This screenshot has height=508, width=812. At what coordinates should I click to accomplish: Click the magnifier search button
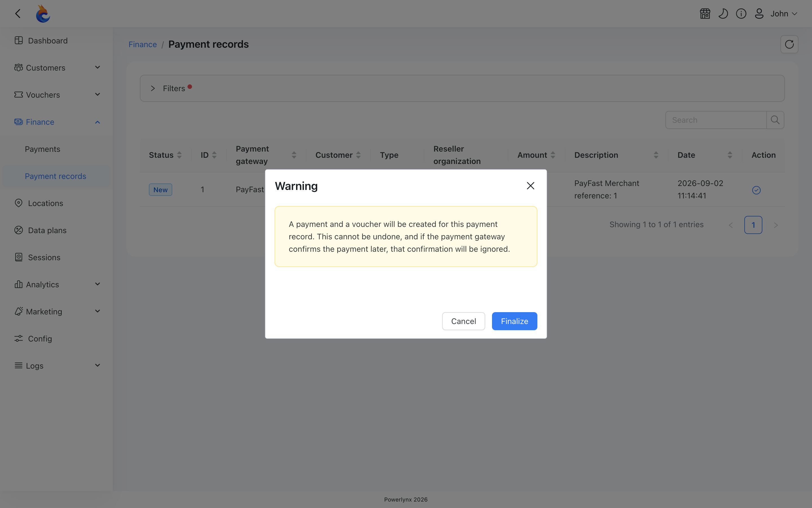(x=775, y=120)
